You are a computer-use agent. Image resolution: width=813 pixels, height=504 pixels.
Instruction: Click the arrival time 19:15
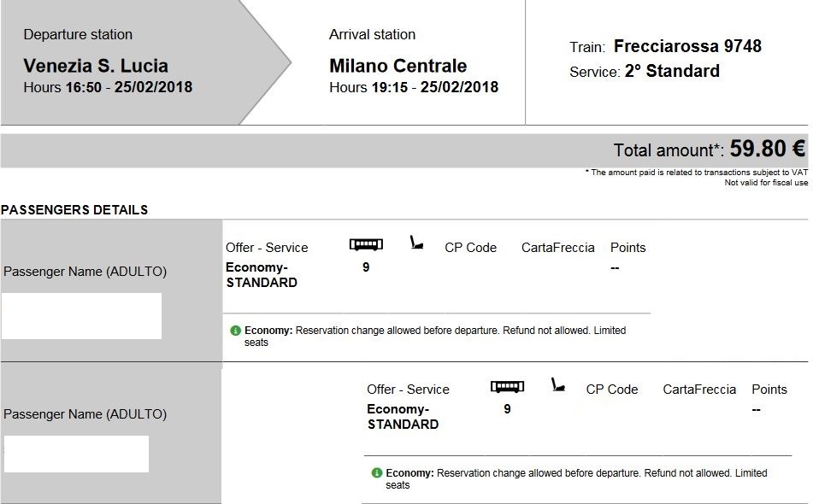[390, 87]
